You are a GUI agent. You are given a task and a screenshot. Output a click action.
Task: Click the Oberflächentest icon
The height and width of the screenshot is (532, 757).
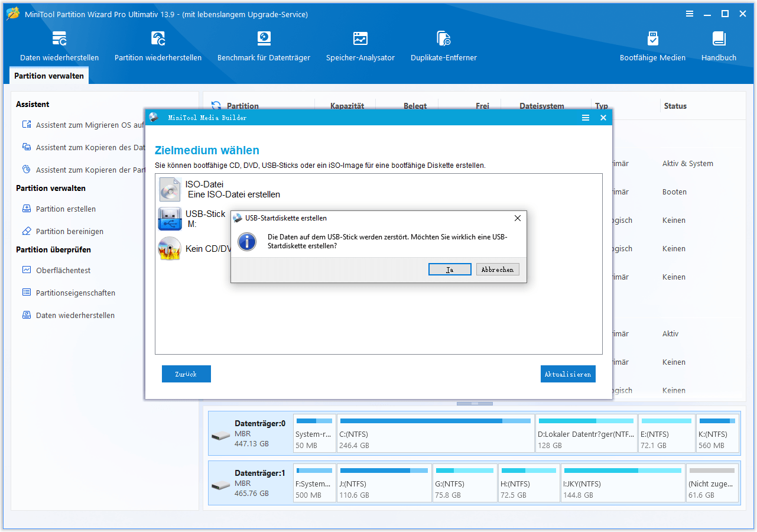click(26, 270)
